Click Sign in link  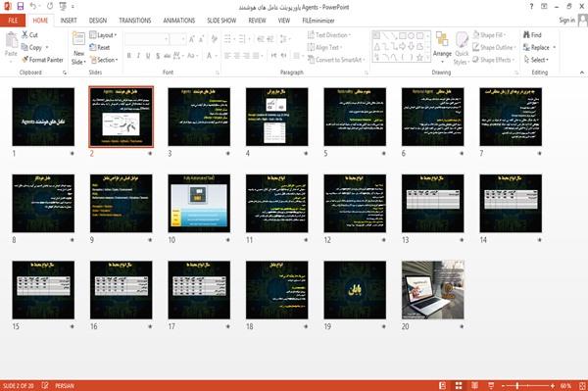(566, 21)
